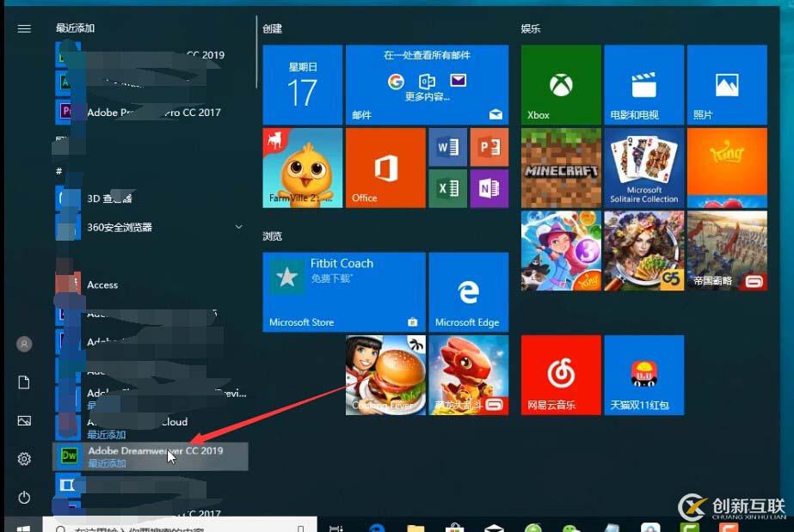Launch PowerPoint from its tile
This screenshot has height=532, width=794.
(489, 146)
